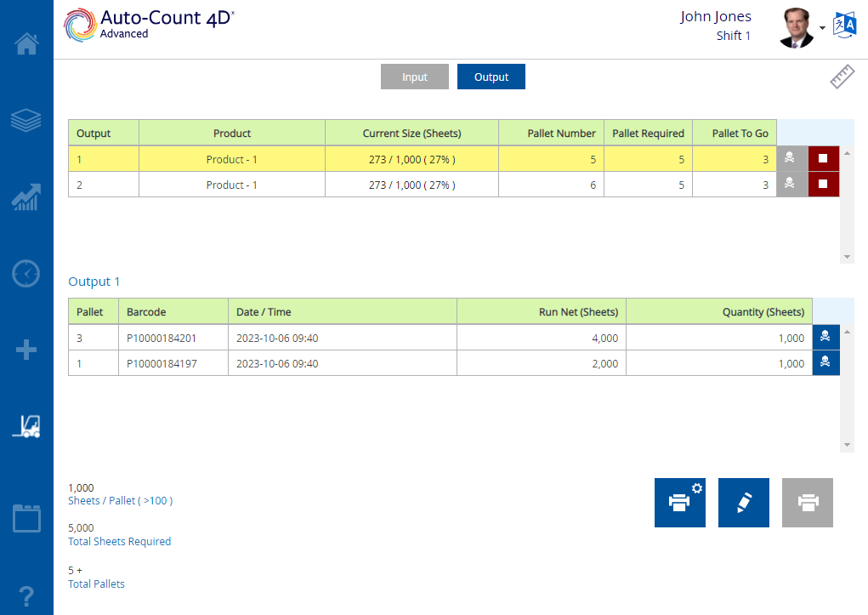The image size is (868, 615).
Task: Click the Sheets / Pallet (>100) link
Action: (x=120, y=500)
